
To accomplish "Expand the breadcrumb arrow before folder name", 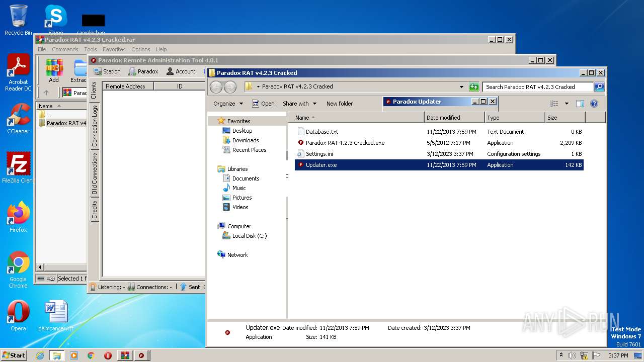I will pyautogui.click(x=258, y=87).
